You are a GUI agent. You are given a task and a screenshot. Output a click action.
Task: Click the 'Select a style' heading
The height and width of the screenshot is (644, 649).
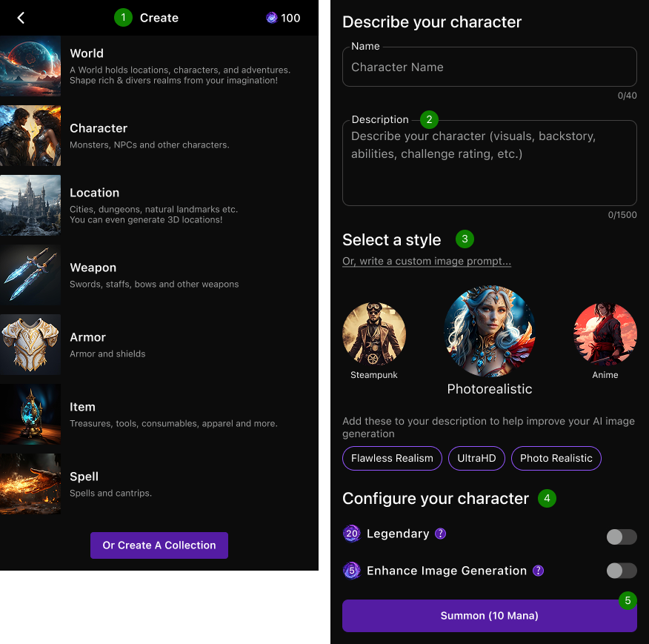point(392,240)
